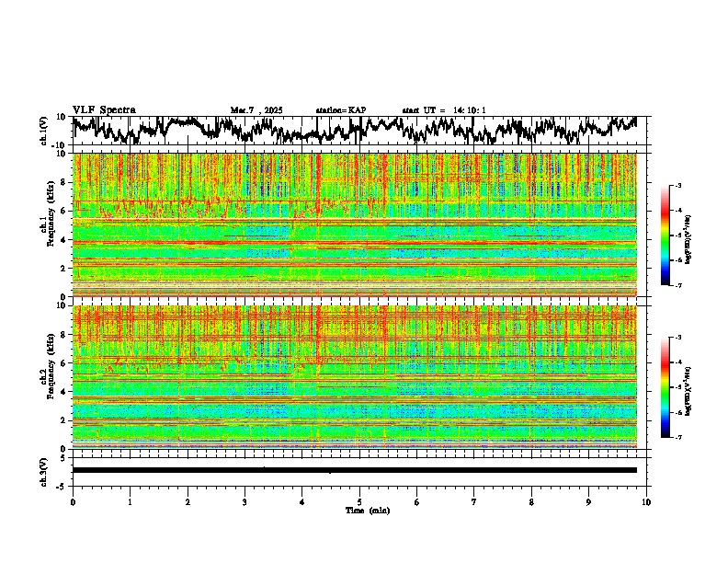Click the "-3" label on ch.2 color bar
Image resolution: width=728 pixels, height=563 pixels.
click(x=678, y=338)
